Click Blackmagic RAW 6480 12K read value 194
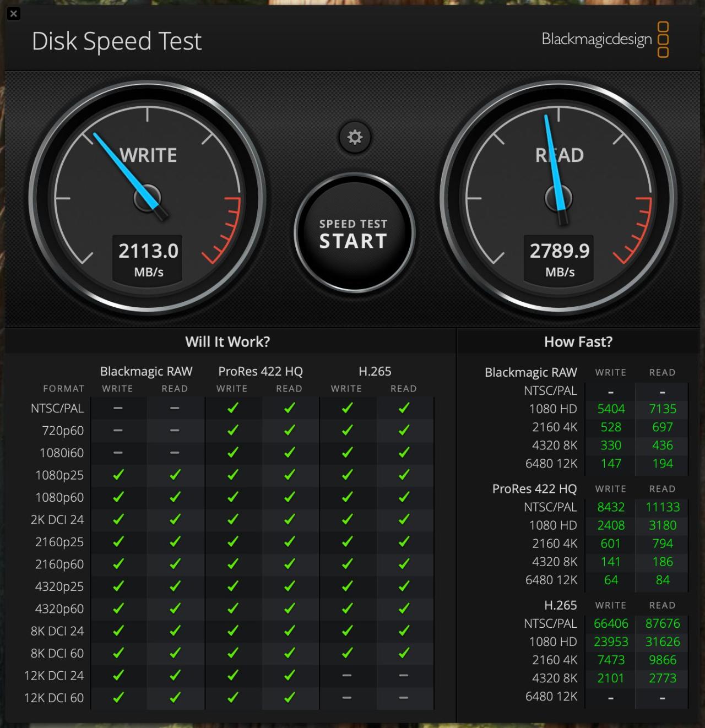Screen dimensions: 705x728 663,464
